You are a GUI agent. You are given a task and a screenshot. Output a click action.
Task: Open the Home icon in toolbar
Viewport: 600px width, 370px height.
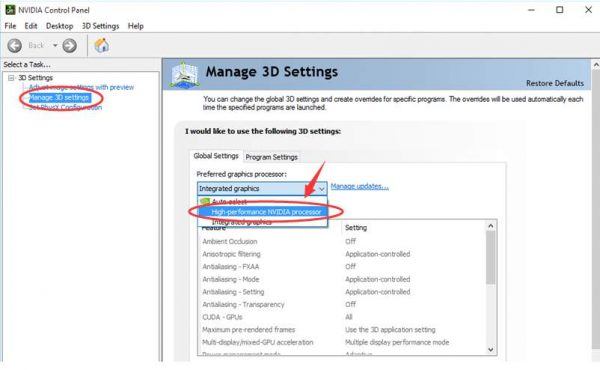[x=102, y=46]
